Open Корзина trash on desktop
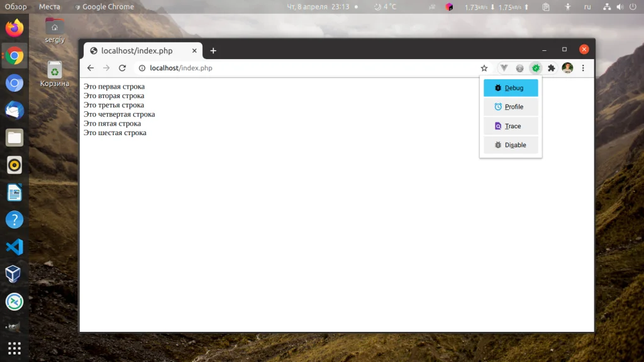Image resolution: width=644 pixels, height=362 pixels. [55, 74]
